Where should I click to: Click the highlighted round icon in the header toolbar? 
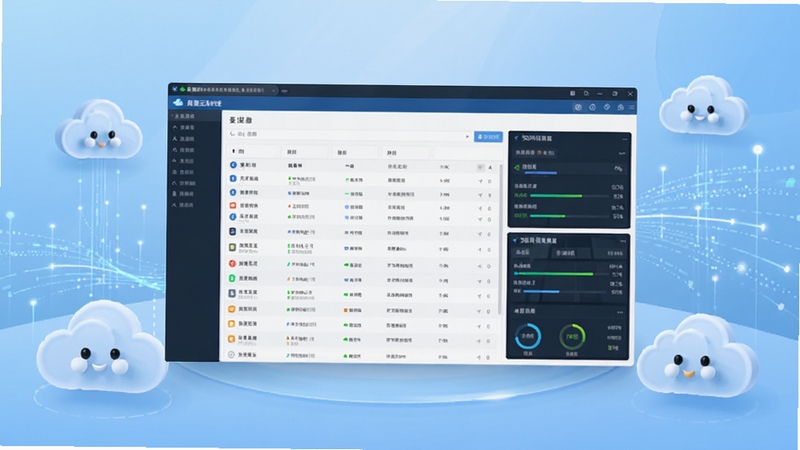pyautogui.click(x=578, y=107)
